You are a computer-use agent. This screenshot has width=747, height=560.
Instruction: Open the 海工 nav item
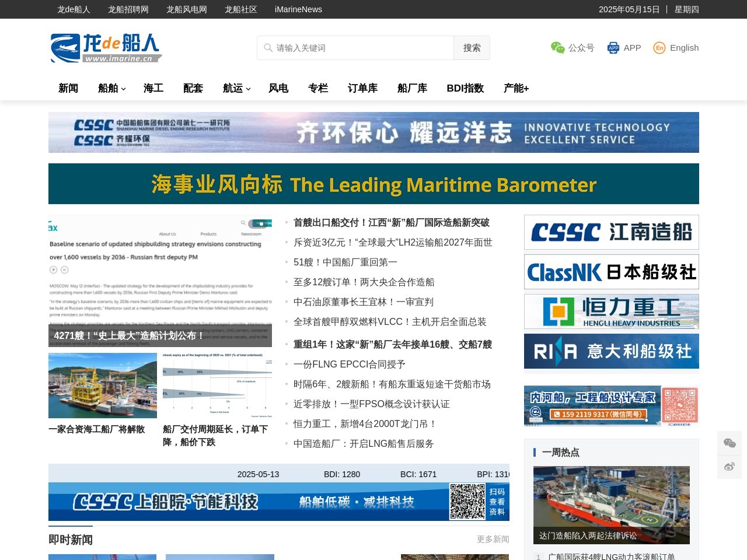point(153,88)
